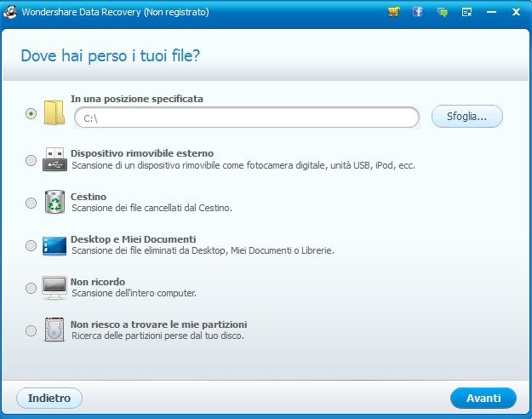The width and height of the screenshot is (532, 419).
Task: Open the register menu icon in title bar
Action: tap(466, 13)
